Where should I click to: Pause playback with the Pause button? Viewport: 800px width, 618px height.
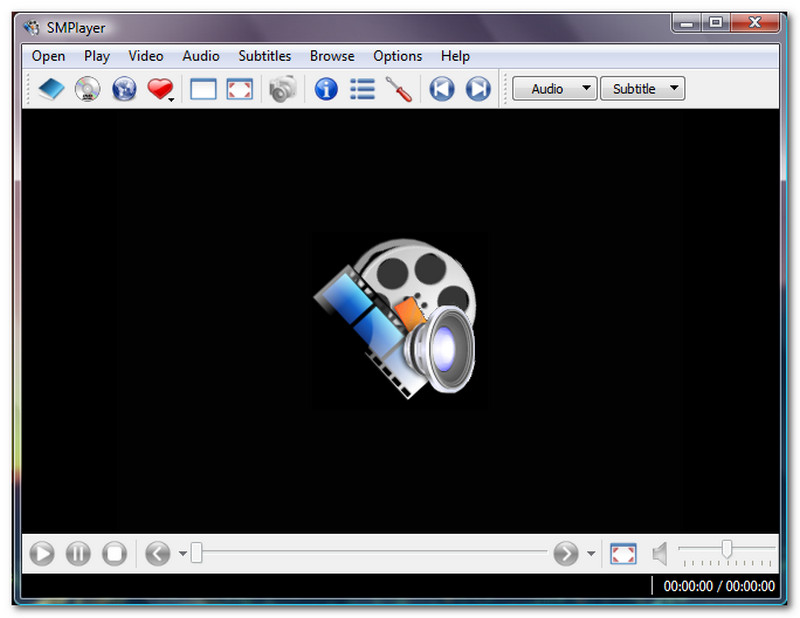[x=79, y=553]
